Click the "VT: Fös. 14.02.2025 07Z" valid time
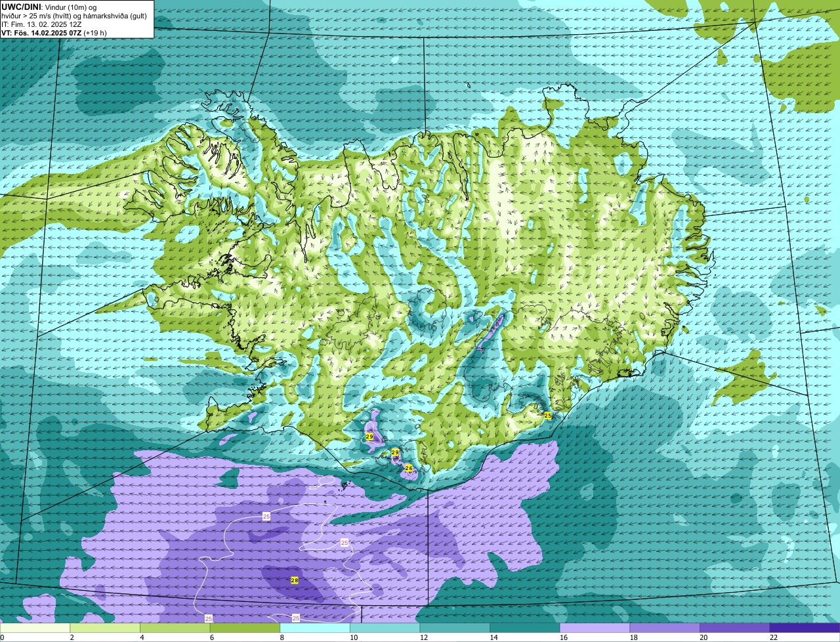Viewport: 840px width, 642px height. coord(41,33)
